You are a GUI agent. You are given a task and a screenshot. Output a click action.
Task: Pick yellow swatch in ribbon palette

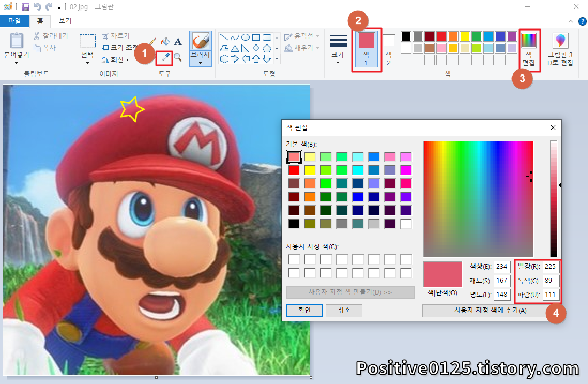464,36
